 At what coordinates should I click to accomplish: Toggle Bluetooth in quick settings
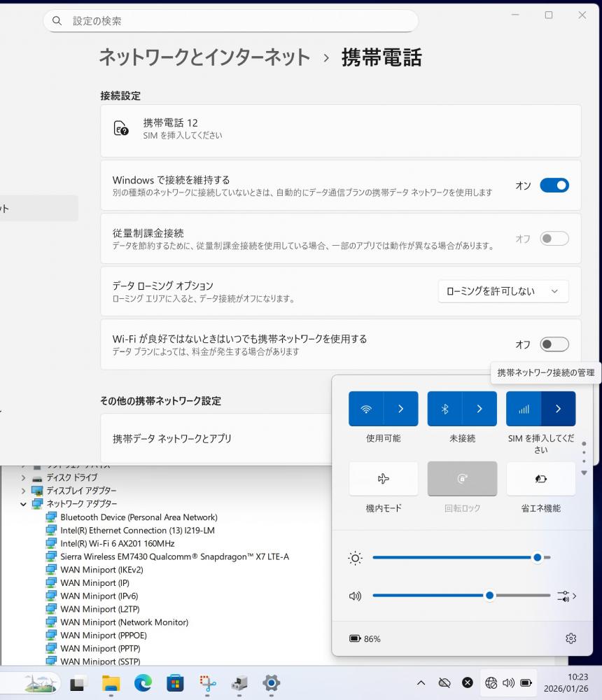tap(444, 409)
